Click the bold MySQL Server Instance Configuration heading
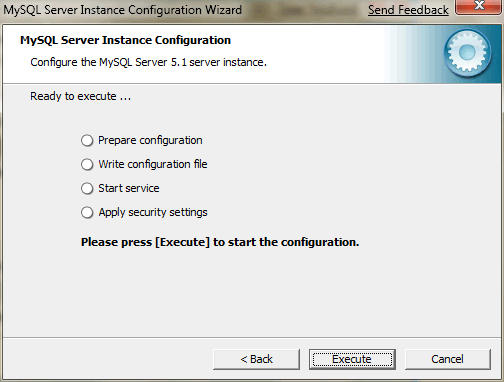504x382 pixels. (x=125, y=40)
